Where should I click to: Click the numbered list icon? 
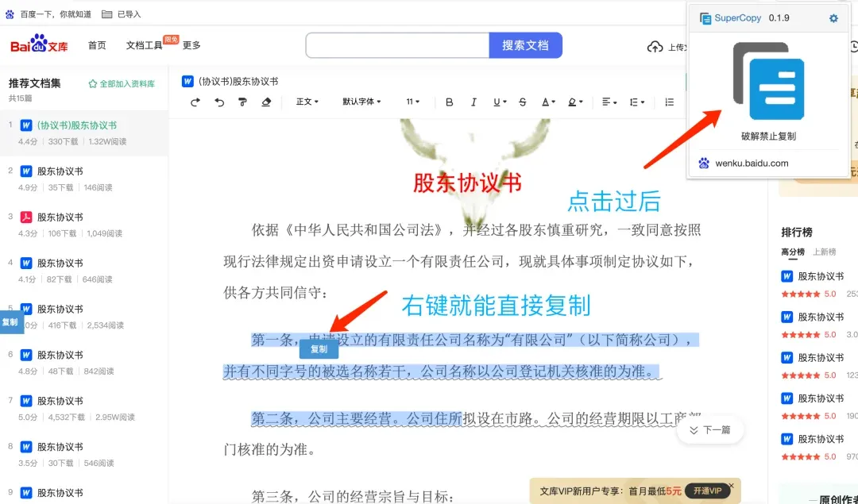669,102
